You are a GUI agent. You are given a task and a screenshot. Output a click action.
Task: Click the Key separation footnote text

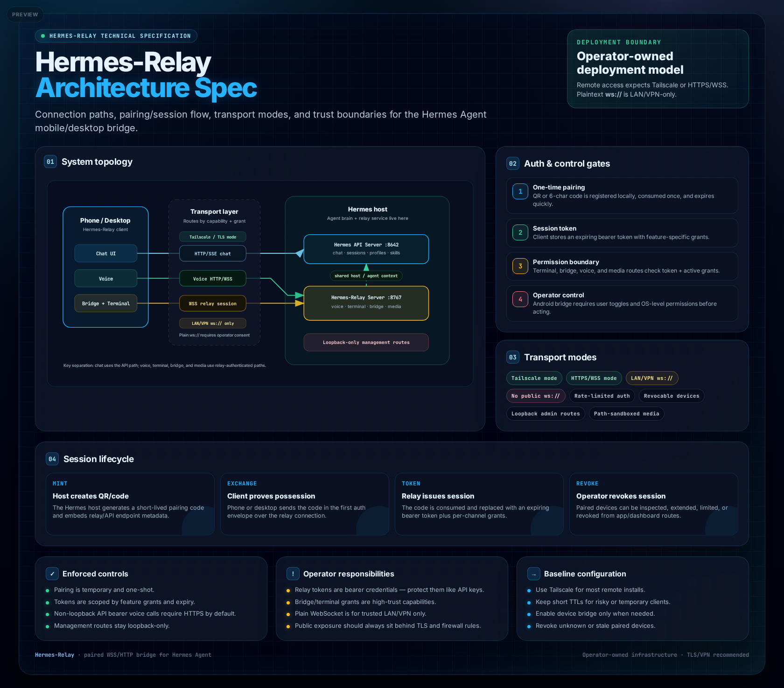[165, 365]
